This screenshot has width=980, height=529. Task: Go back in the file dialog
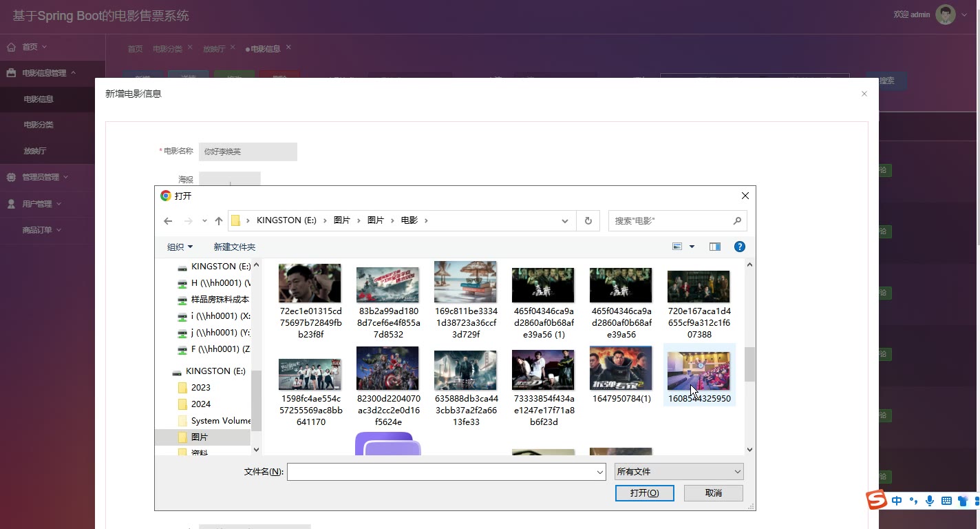(168, 221)
